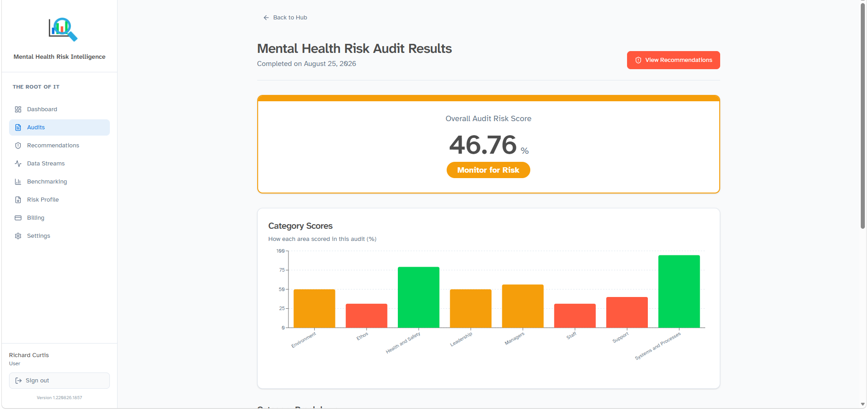868x410 pixels.
Task: Click the Billing credit card icon
Action: [18, 218]
